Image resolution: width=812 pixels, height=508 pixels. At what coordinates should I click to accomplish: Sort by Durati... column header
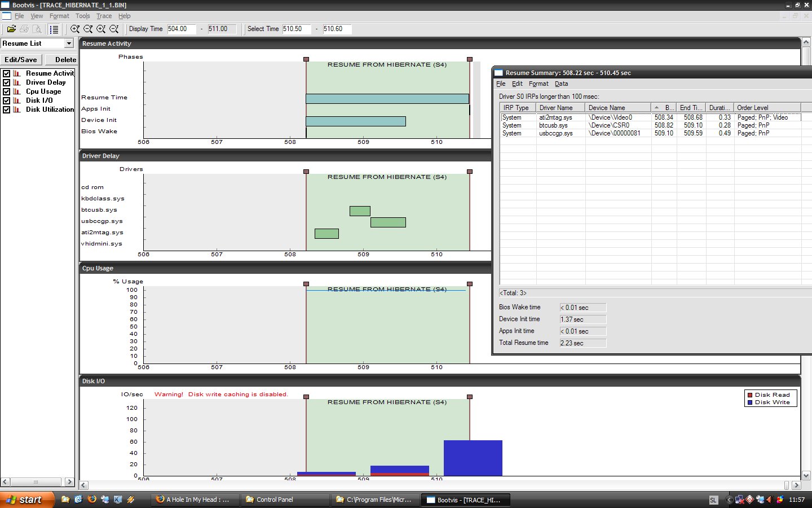[x=720, y=107]
